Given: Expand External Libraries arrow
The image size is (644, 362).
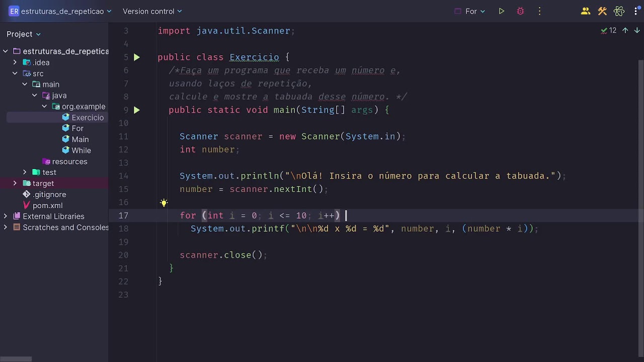Looking at the screenshot, I should (x=6, y=216).
